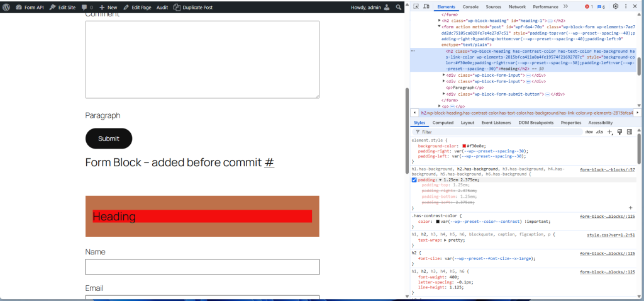Toggle the computed styles sidebar icon
Screen dimensions: 644x301
(629, 132)
